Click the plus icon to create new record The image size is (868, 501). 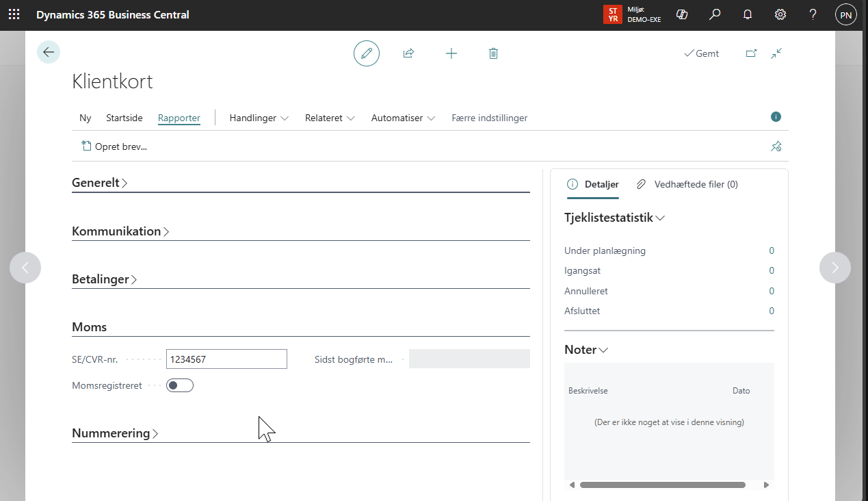(x=451, y=53)
